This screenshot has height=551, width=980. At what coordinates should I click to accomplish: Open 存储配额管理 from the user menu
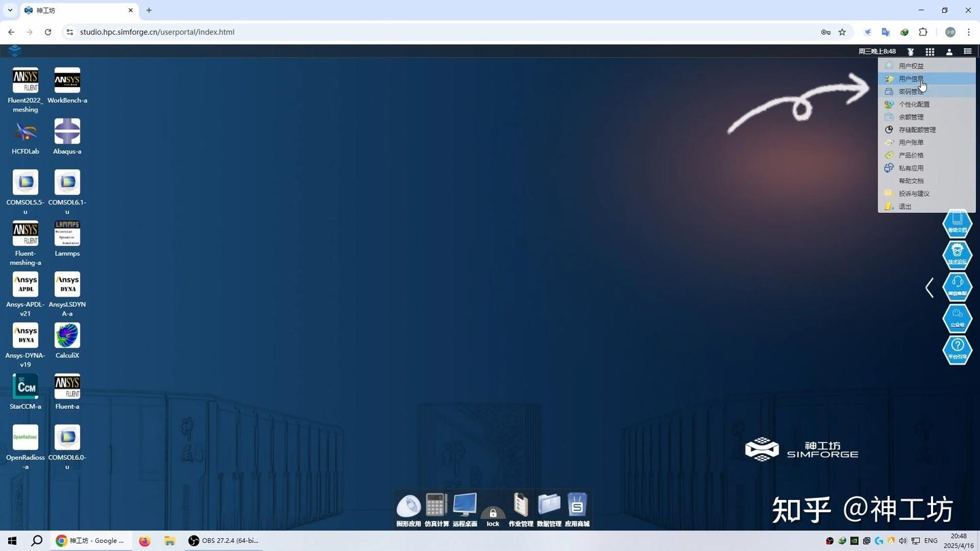coord(926,130)
